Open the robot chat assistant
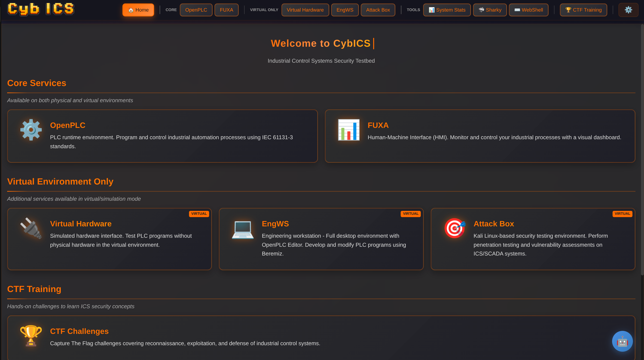The width and height of the screenshot is (644, 360). point(622,341)
